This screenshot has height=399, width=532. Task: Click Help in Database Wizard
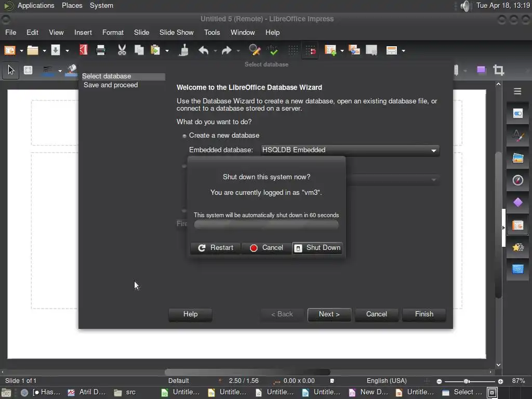190,314
